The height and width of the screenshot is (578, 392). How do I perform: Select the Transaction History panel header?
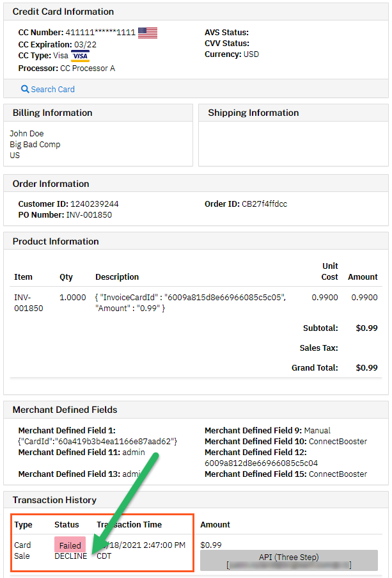tap(54, 500)
